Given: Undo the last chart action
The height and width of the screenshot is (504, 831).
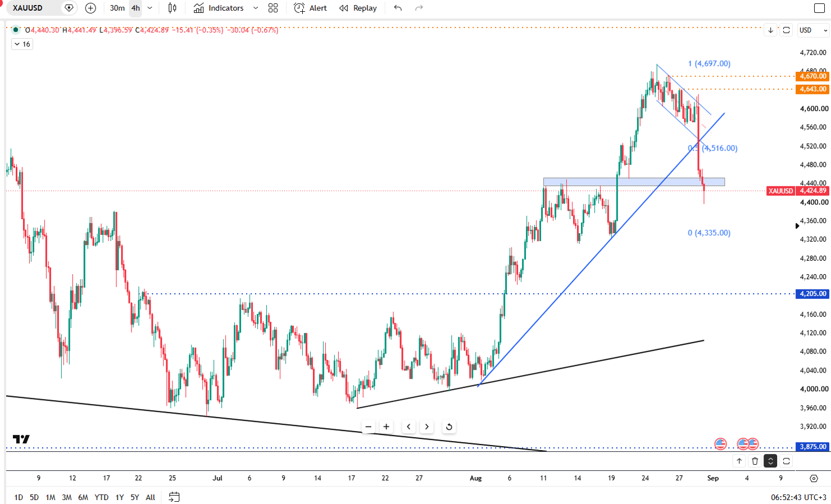Looking at the screenshot, I should click(398, 8).
